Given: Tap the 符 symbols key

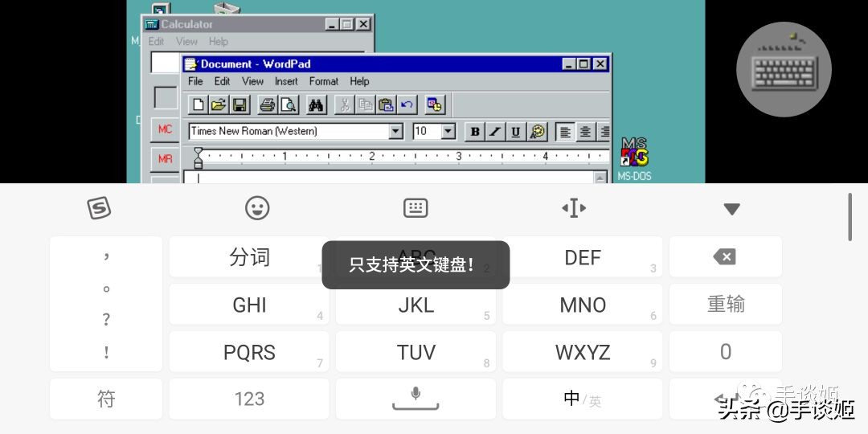Looking at the screenshot, I should 106,399.
